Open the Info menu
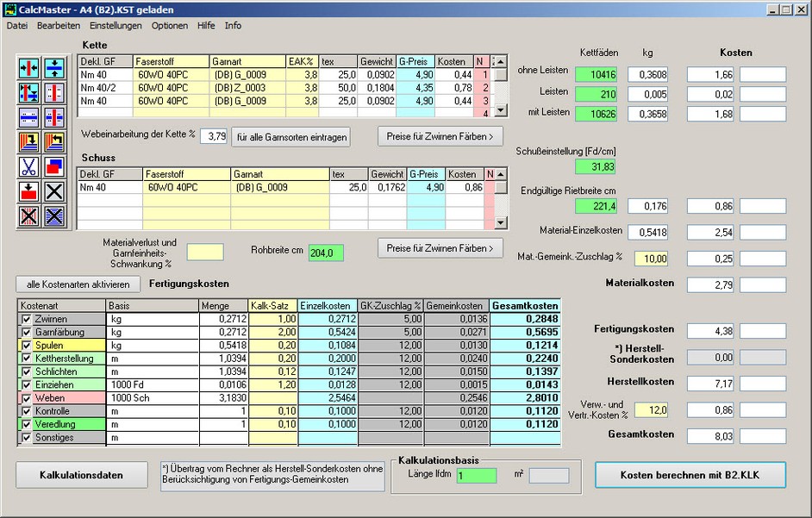This screenshot has width=812, height=518. click(x=233, y=25)
